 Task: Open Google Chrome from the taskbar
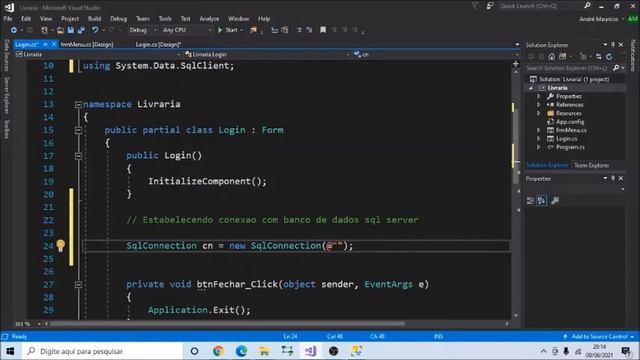click(x=218, y=351)
